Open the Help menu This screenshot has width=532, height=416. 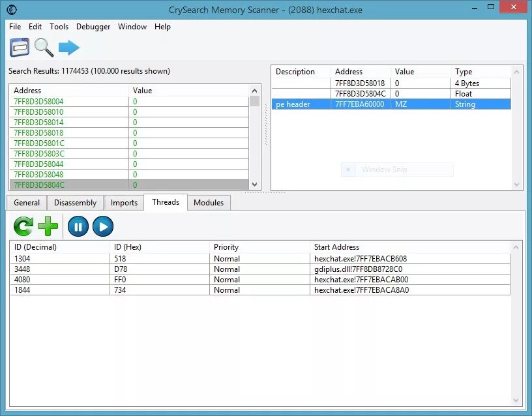point(162,27)
